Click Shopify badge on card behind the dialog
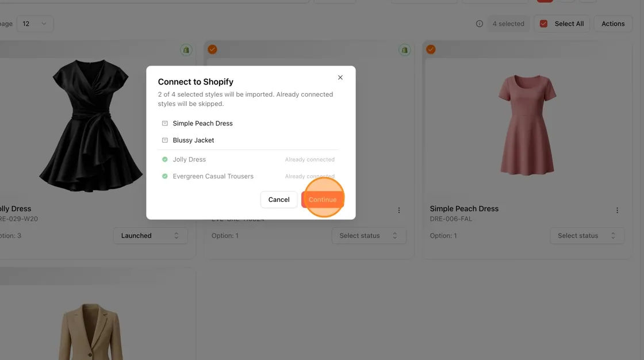This screenshot has width=644, height=360. (405, 50)
